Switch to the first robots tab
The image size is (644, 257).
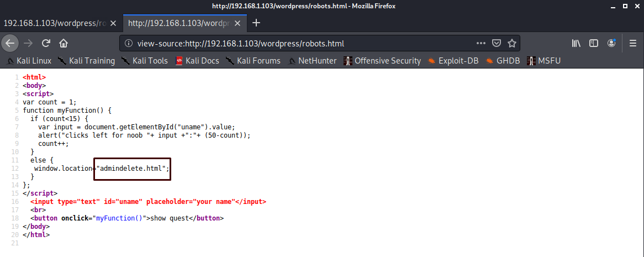[x=54, y=23]
